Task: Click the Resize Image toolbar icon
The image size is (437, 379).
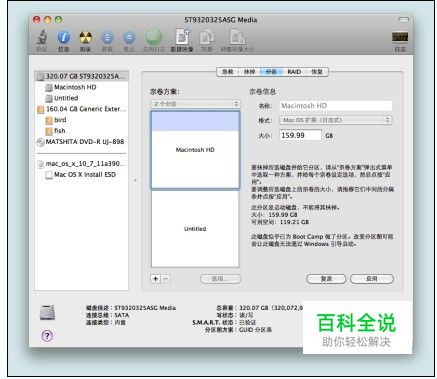Action: click(x=237, y=37)
